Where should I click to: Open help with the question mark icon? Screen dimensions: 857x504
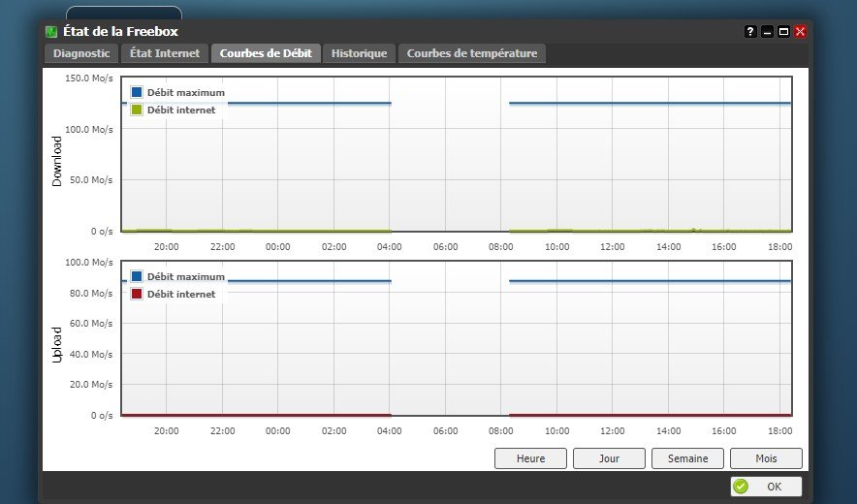[x=750, y=31]
